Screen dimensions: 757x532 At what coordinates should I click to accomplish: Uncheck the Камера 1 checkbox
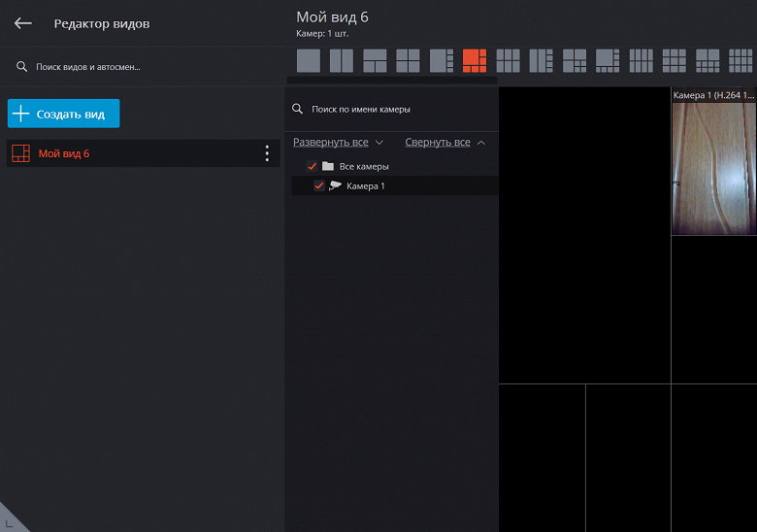[319, 185]
